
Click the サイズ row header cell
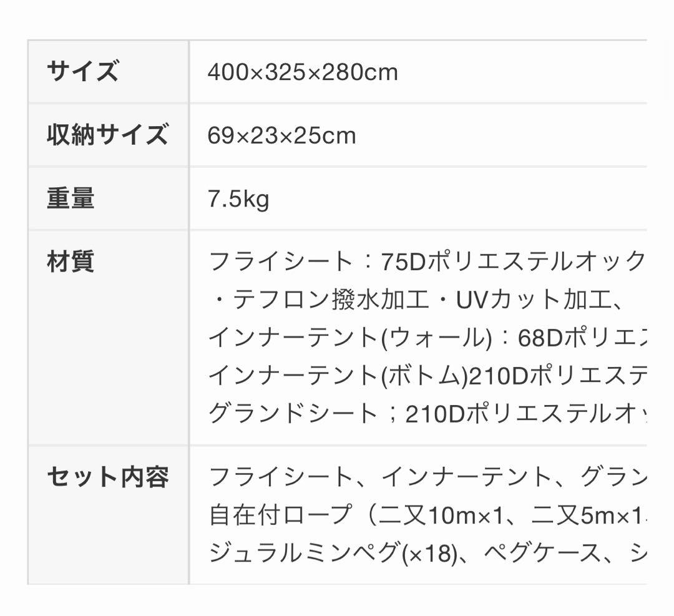coord(82,71)
